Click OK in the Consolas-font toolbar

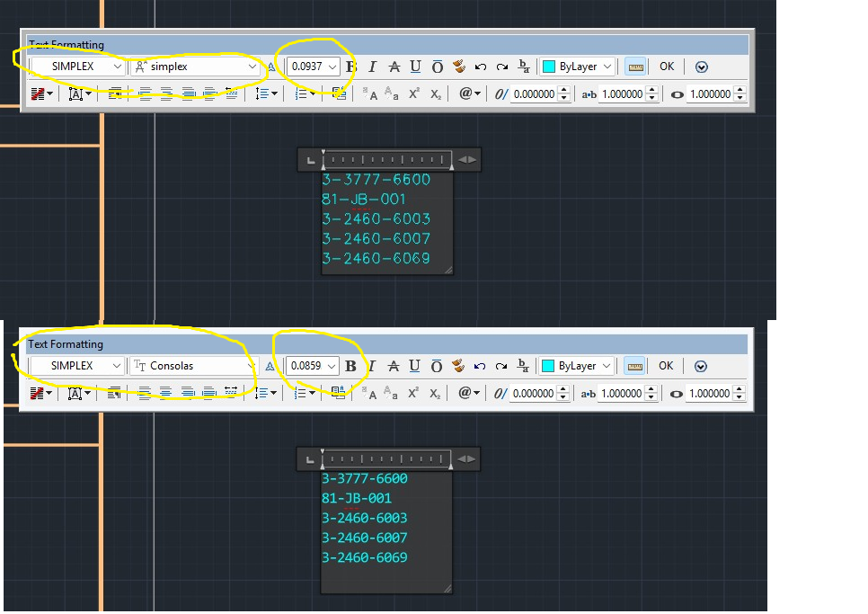[666, 365]
